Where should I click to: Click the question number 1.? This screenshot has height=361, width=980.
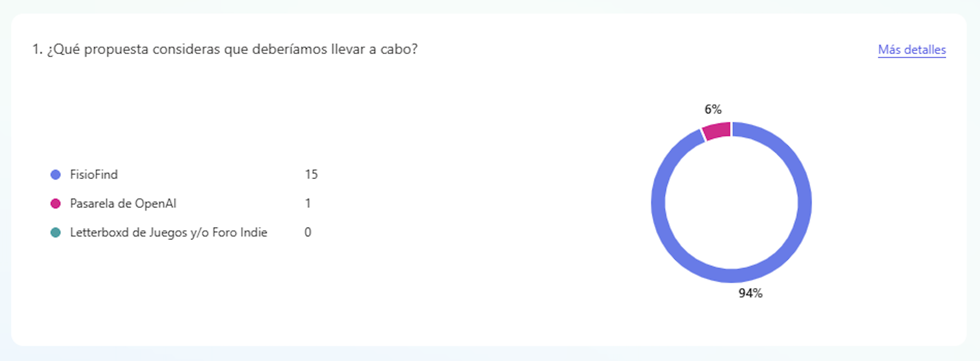point(37,50)
